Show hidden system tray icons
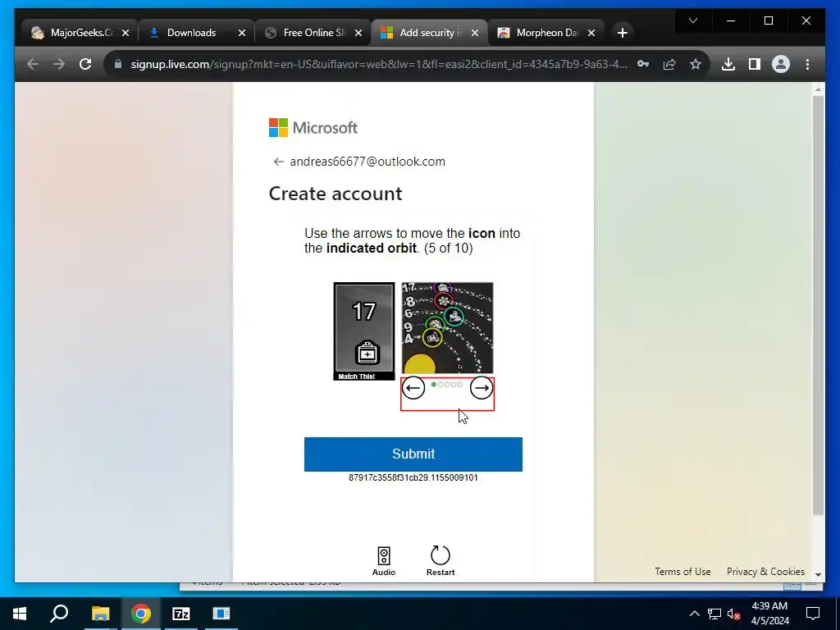Screen dimensions: 840x630 (x=694, y=614)
